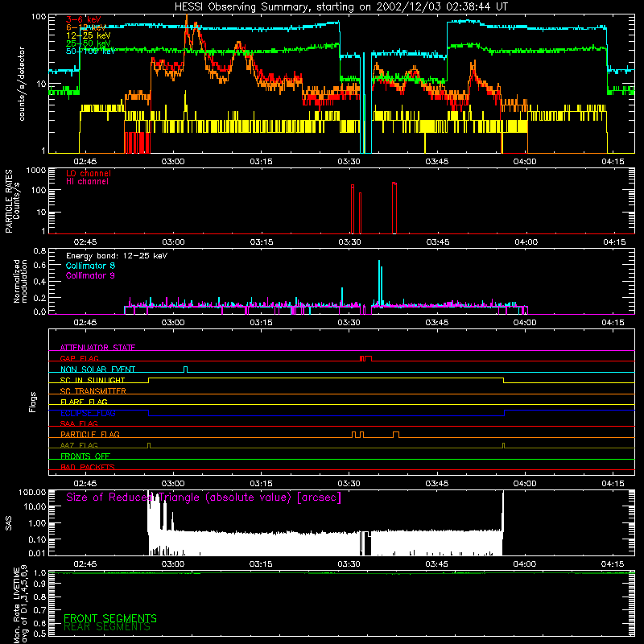This screenshot has width=644, height=644.
Task: Click the BAD PACKETS flag label
Action: [x=88, y=467]
